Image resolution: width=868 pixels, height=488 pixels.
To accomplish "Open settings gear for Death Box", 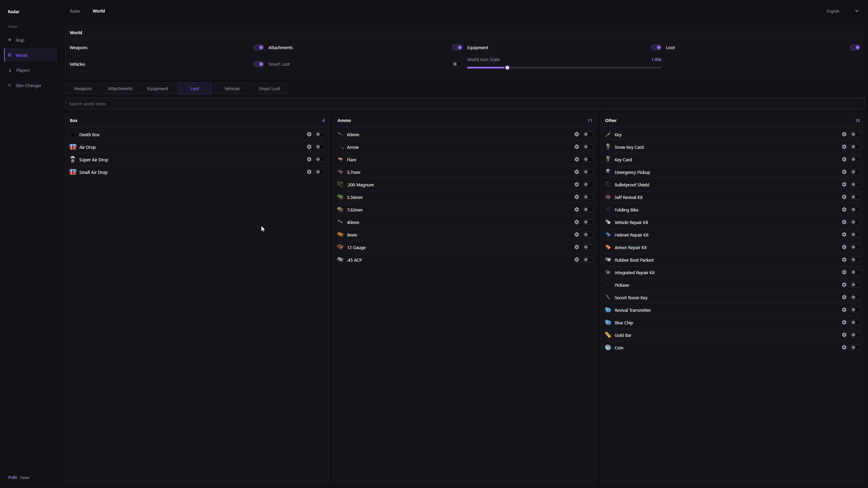I will (309, 134).
